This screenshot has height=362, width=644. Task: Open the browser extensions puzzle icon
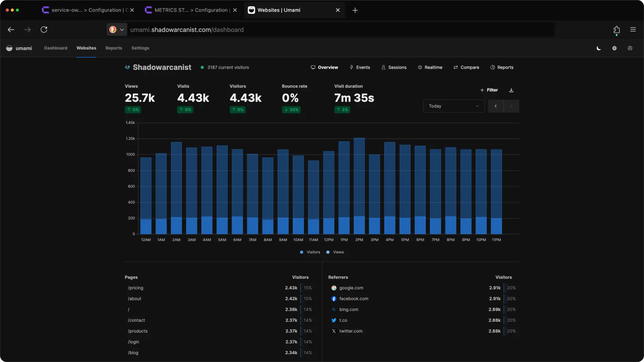point(616,29)
